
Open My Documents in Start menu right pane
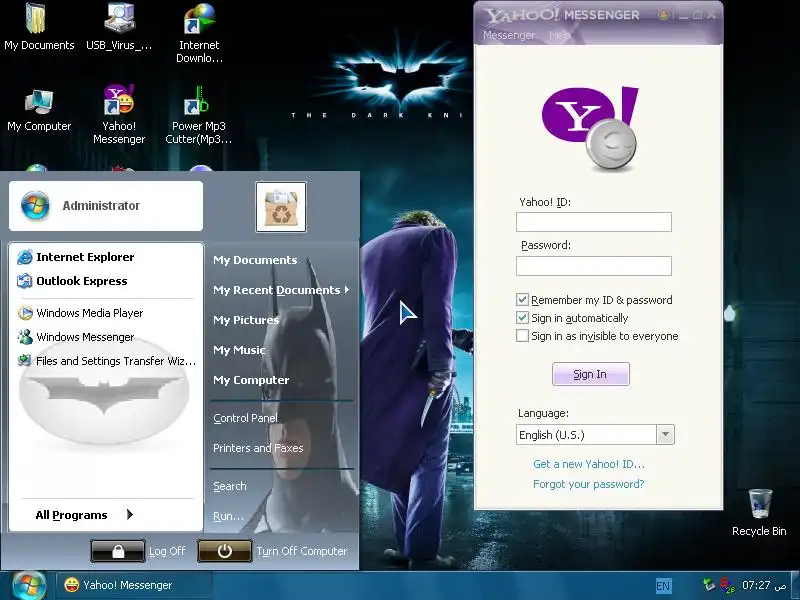pos(255,260)
